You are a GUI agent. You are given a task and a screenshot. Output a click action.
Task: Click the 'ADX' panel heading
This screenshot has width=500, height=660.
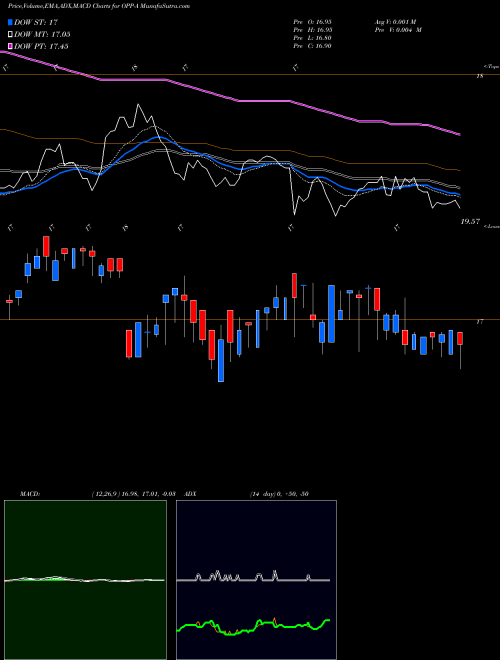pyautogui.click(x=191, y=494)
